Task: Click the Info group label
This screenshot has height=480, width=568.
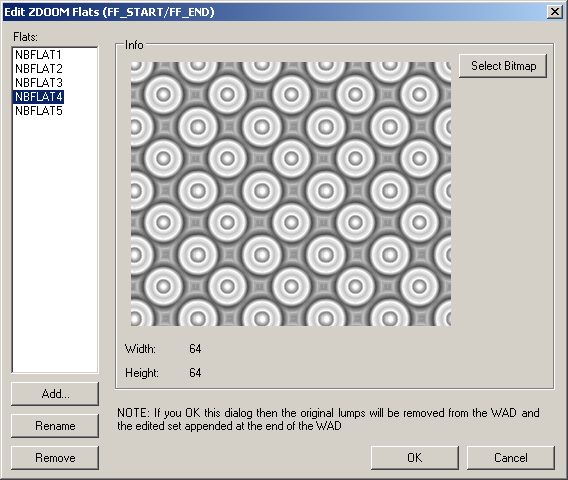Action: [134, 45]
